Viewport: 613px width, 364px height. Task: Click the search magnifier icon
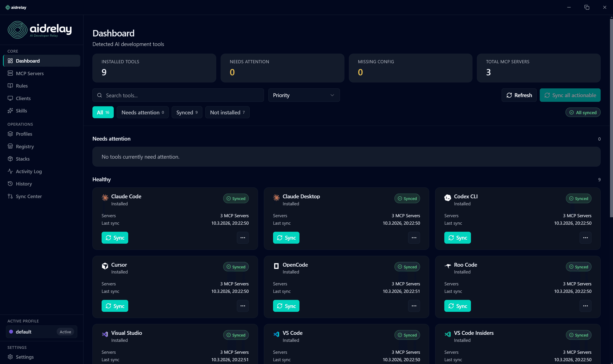(x=100, y=95)
